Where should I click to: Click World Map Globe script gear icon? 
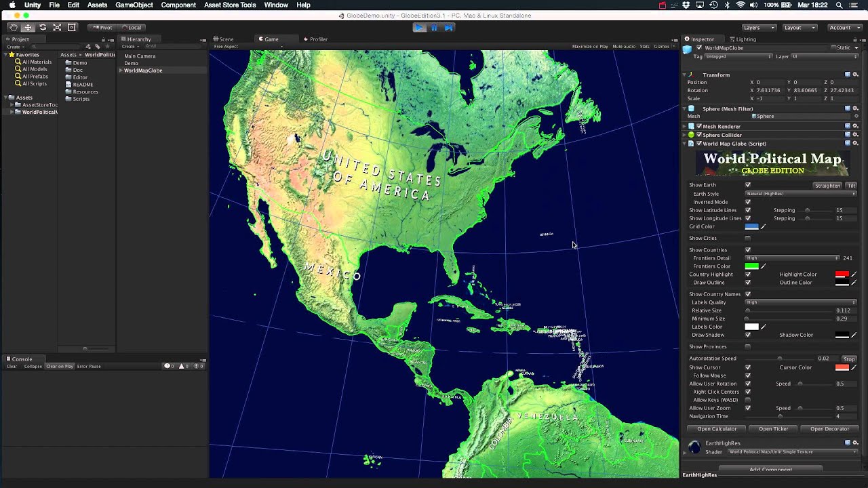[x=856, y=144]
